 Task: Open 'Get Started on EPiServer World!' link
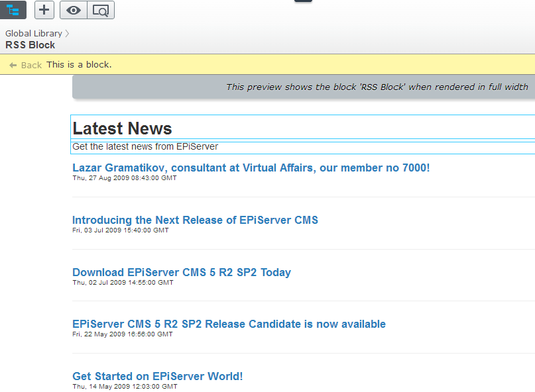(x=157, y=376)
